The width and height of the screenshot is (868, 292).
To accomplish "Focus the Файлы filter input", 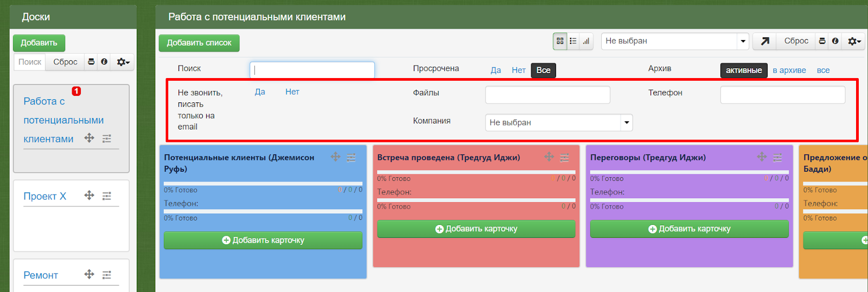I will coord(547,95).
